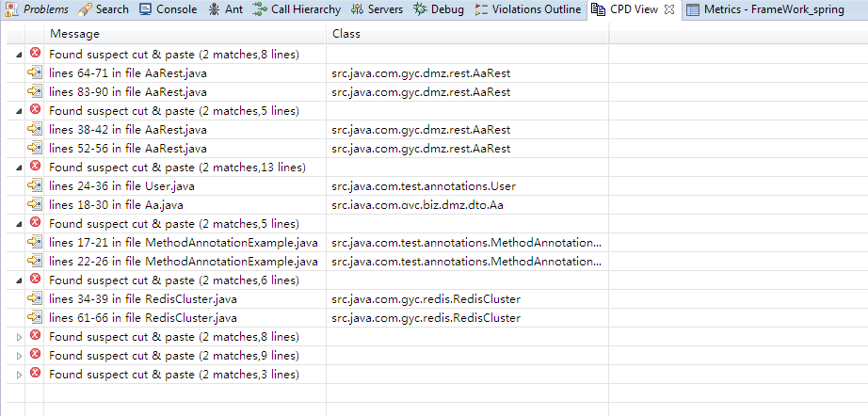Click match icon for lines 61-66 RedisCluster.java
Viewport: 868px width, 416px height.
pos(35,317)
